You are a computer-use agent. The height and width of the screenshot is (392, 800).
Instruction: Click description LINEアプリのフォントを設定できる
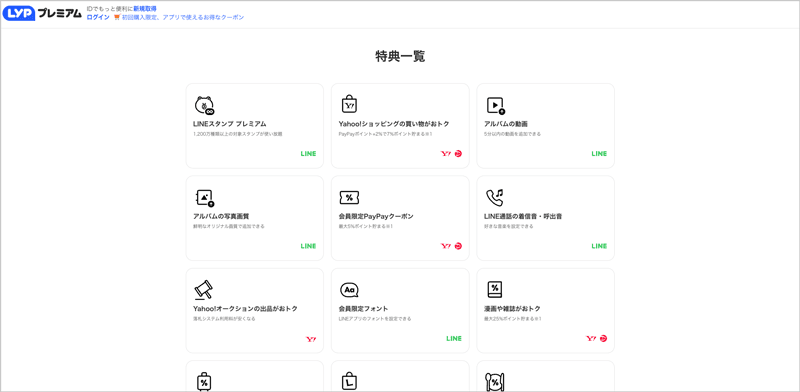[x=375, y=318]
